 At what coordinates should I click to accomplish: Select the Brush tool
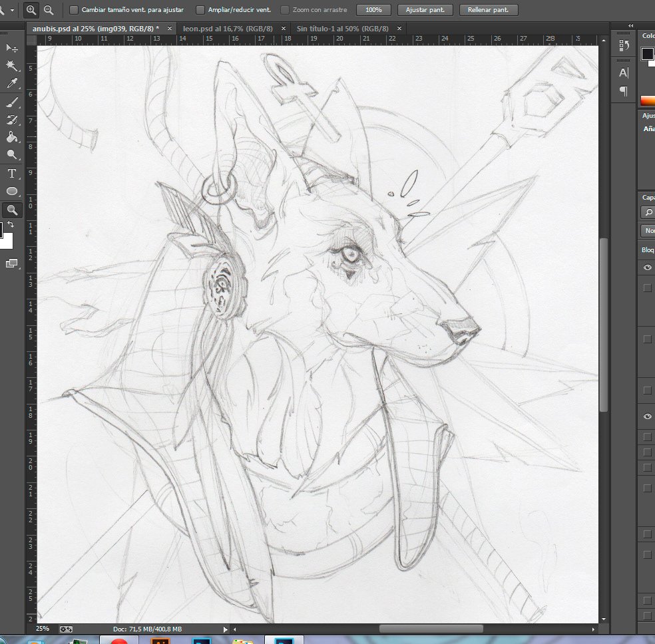point(11,102)
